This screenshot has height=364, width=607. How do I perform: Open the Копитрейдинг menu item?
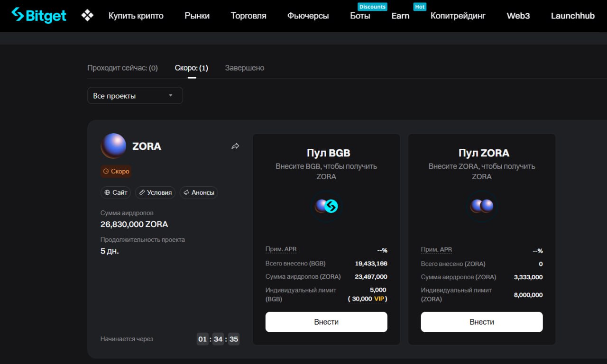tap(458, 16)
